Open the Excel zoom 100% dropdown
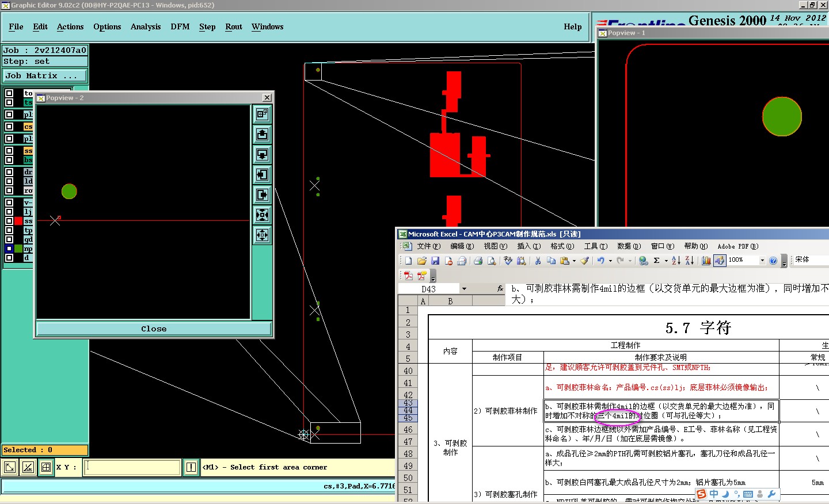Viewport: 829px width, 504px height. click(762, 261)
